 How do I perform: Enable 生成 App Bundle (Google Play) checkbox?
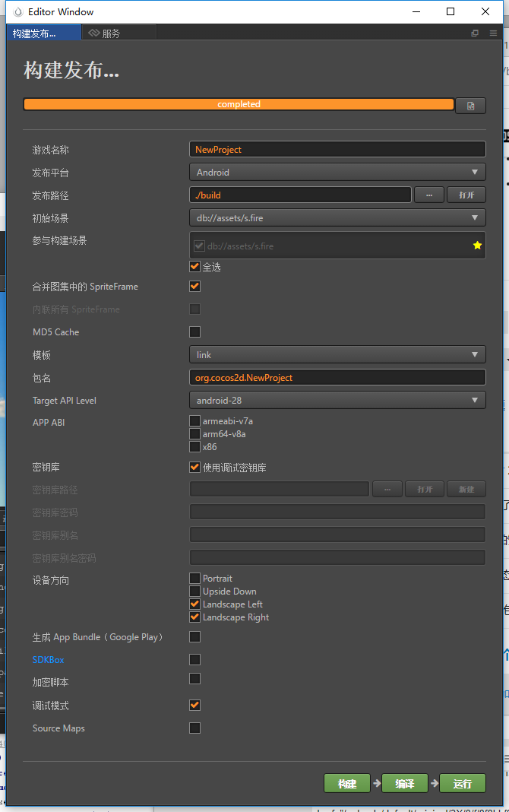pos(194,636)
